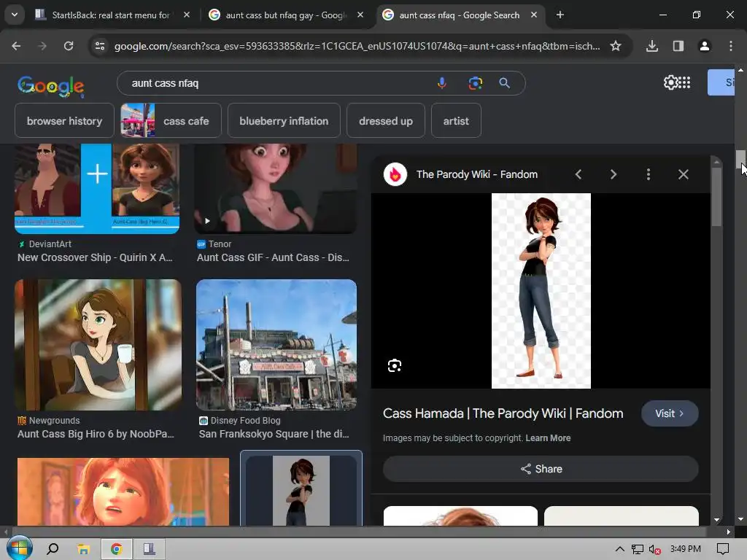
Task: Open 'Aunt Cass GIF - Aunt Cass' link
Action: coord(273,257)
